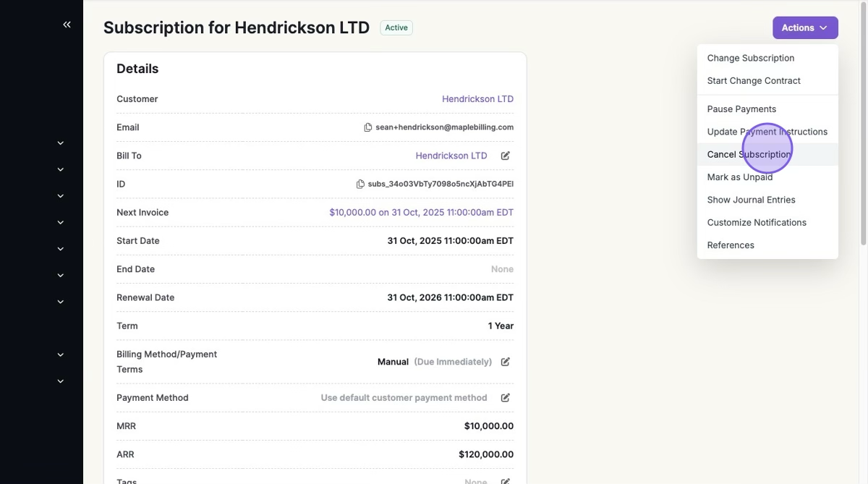
Task: Edit Billing Method/Payment Terms icon
Action: pyautogui.click(x=506, y=362)
